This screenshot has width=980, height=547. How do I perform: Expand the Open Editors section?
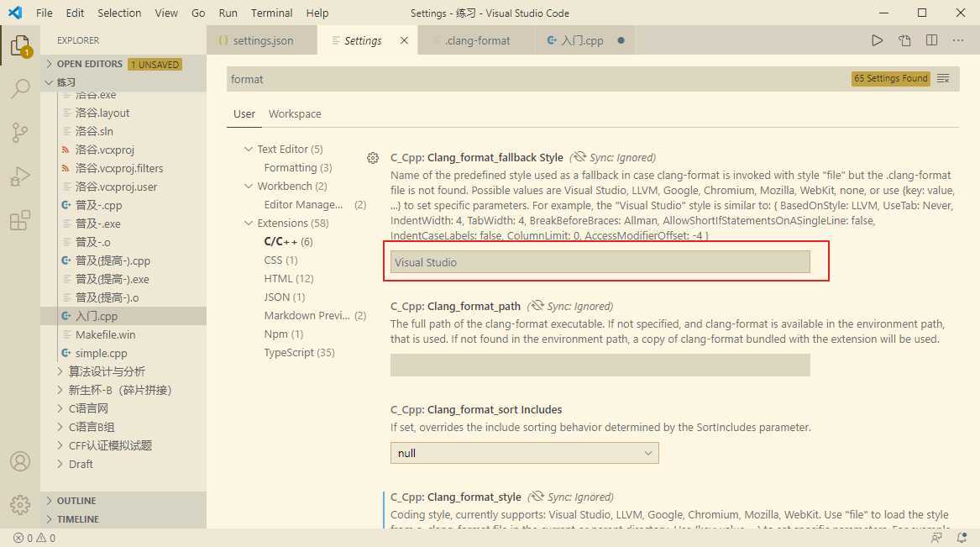pyautogui.click(x=123, y=64)
